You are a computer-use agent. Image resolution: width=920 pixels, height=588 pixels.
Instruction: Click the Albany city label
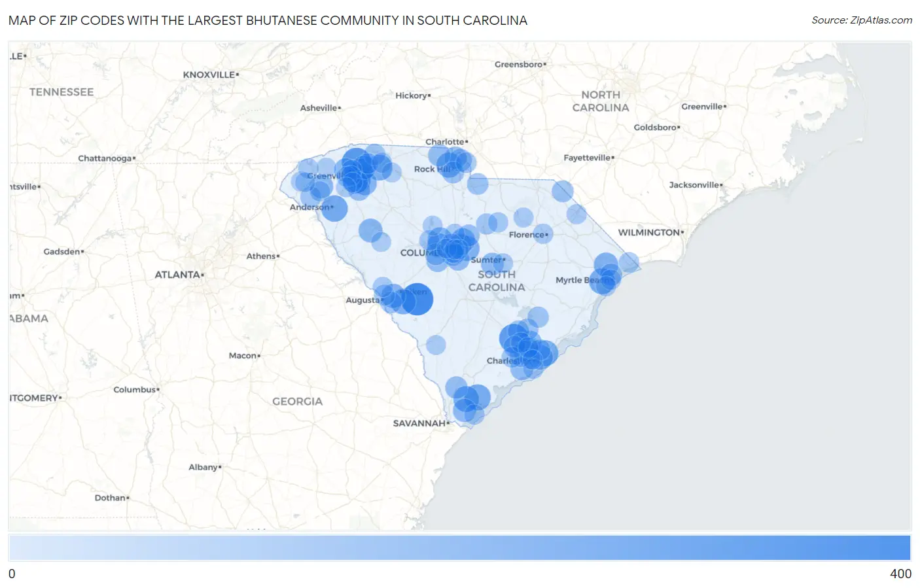tap(205, 467)
